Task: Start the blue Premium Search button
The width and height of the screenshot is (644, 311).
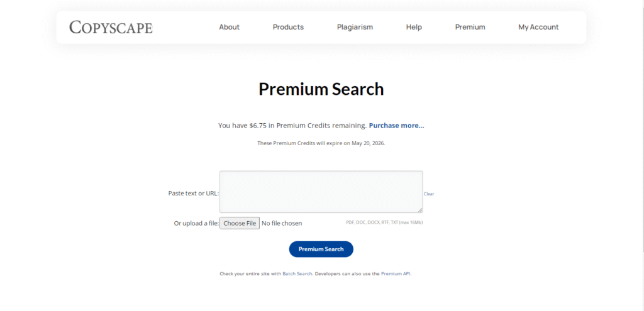Action: click(x=321, y=249)
